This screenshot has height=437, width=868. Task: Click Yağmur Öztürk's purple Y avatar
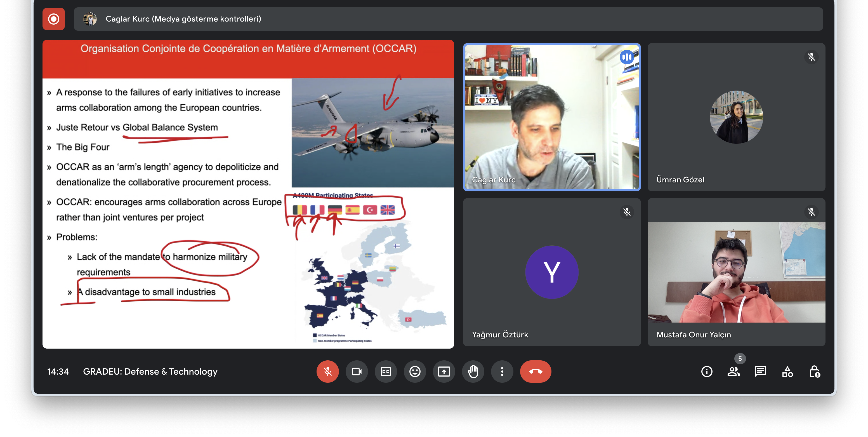pos(552,272)
